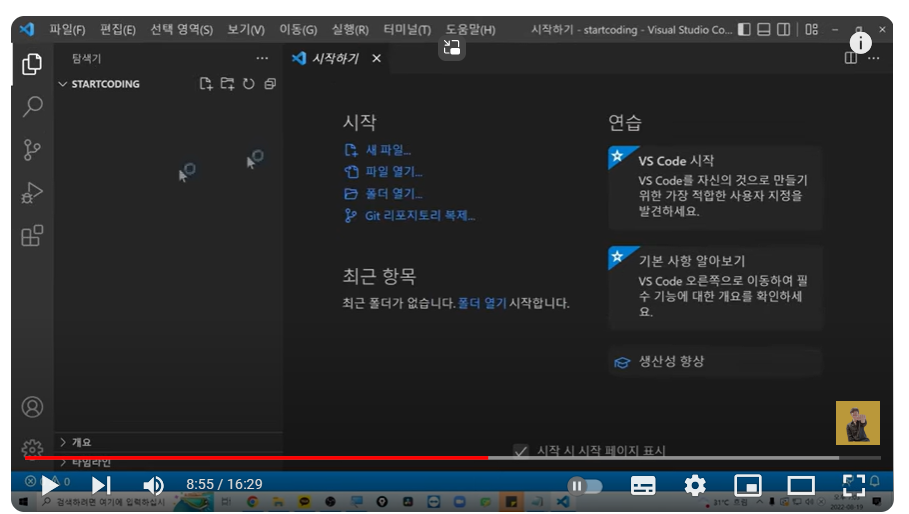Open the Search view in activity bar
Screen dimensions: 909x514
coord(32,107)
